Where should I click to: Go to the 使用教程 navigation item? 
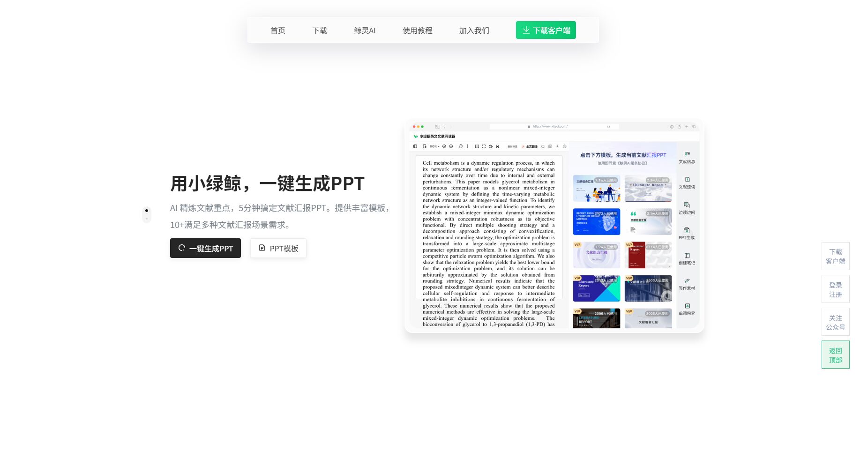[x=417, y=30]
